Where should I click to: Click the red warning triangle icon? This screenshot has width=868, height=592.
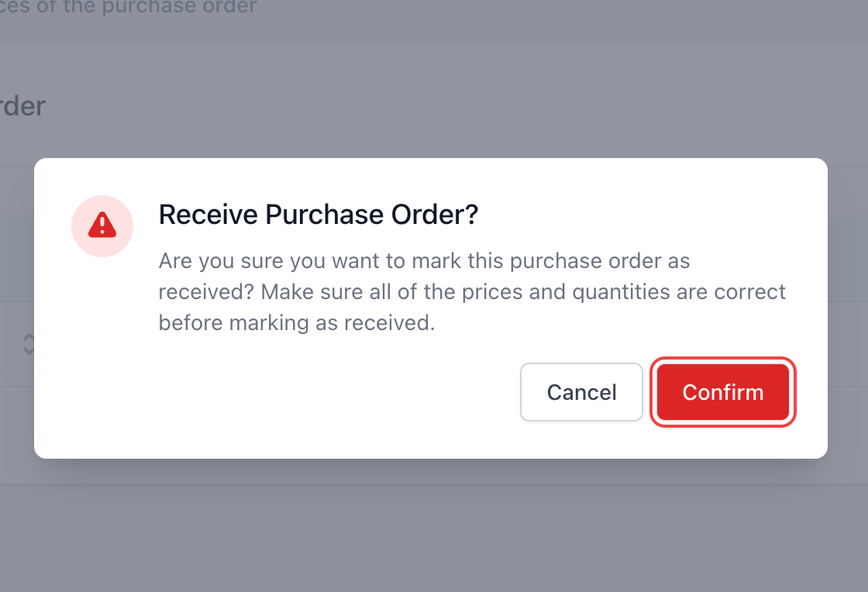102,225
